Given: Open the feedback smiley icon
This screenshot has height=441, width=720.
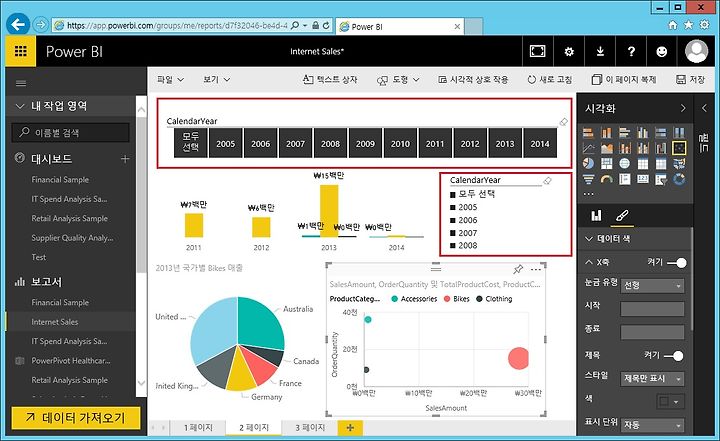Looking at the screenshot, I should pyautogui.click(x=662, y=51).
